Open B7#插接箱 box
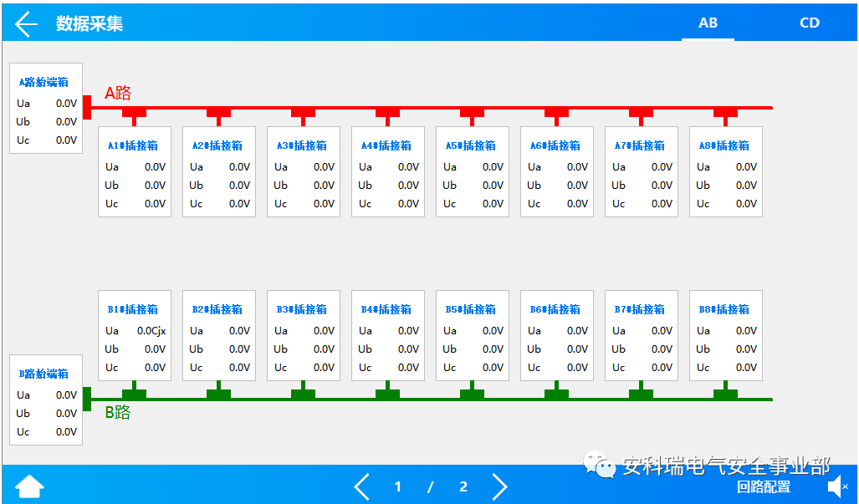Viewport: 859px width, 504px height. point(642,335)
